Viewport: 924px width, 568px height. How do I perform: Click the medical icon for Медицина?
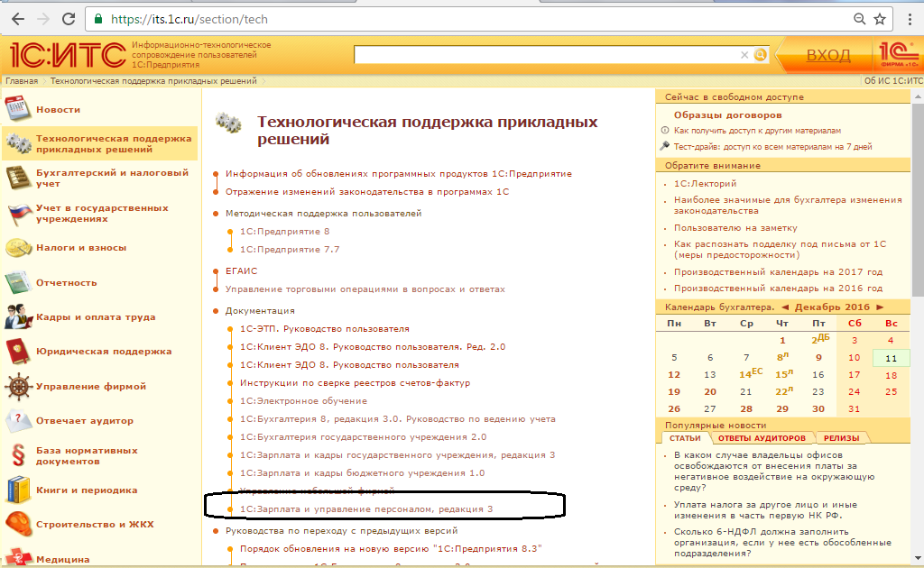[x=18, y=557]
